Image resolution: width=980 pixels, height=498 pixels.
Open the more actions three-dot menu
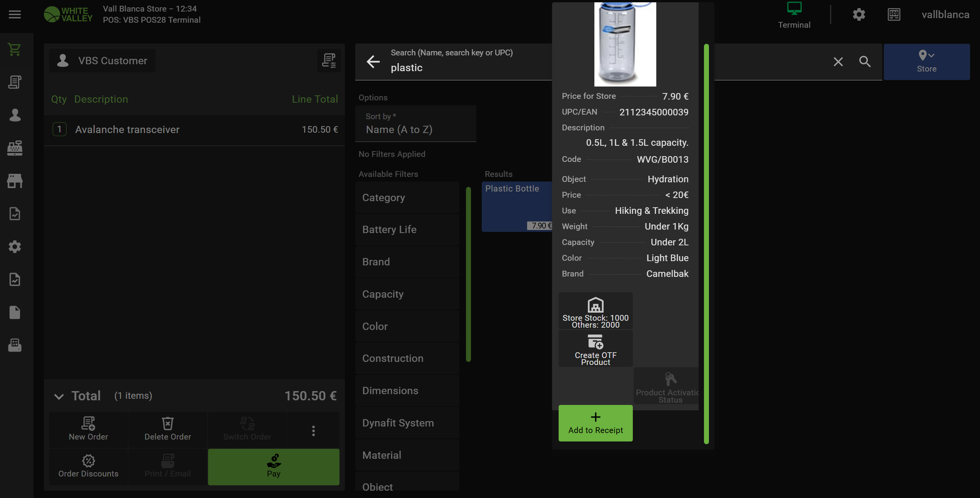click(x=313, y=431)
